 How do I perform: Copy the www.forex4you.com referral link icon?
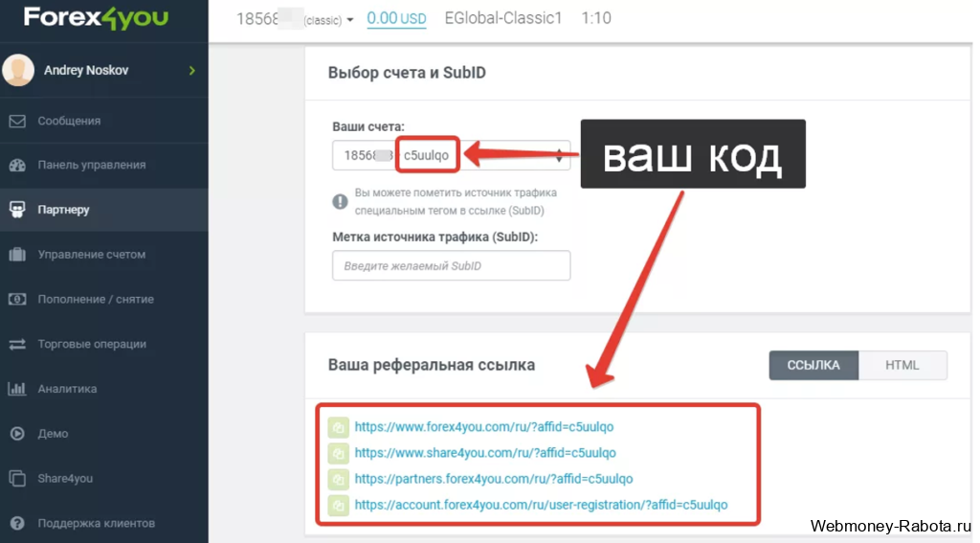[338, 427]
